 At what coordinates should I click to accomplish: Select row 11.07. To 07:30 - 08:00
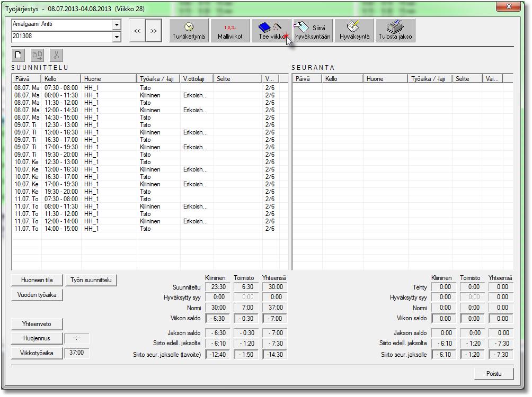tap(150, 199)
